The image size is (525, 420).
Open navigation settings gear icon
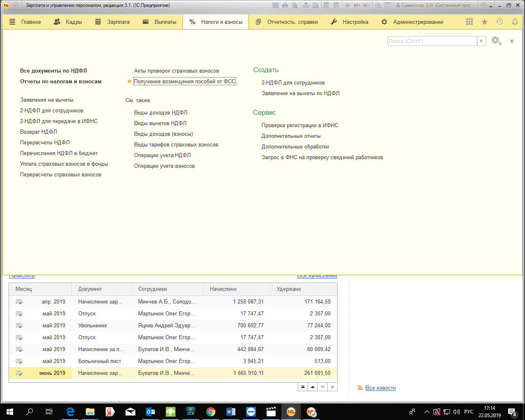point(496,41)
